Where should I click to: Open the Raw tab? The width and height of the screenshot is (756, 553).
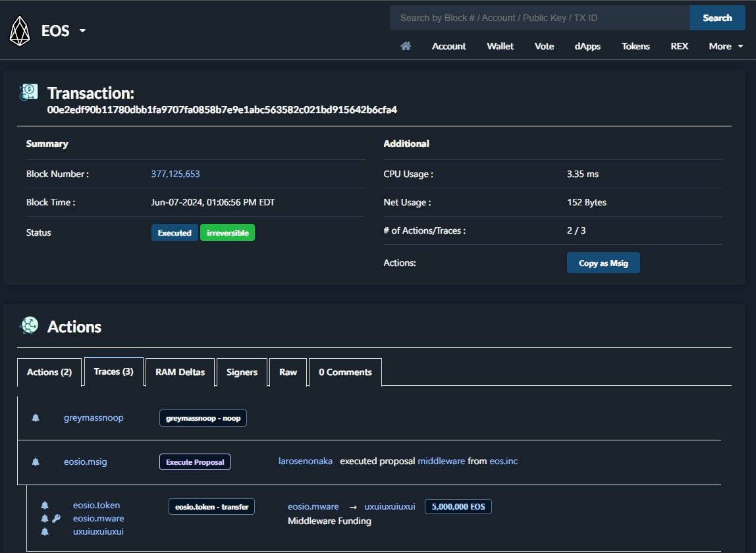(x=288, y=372)
